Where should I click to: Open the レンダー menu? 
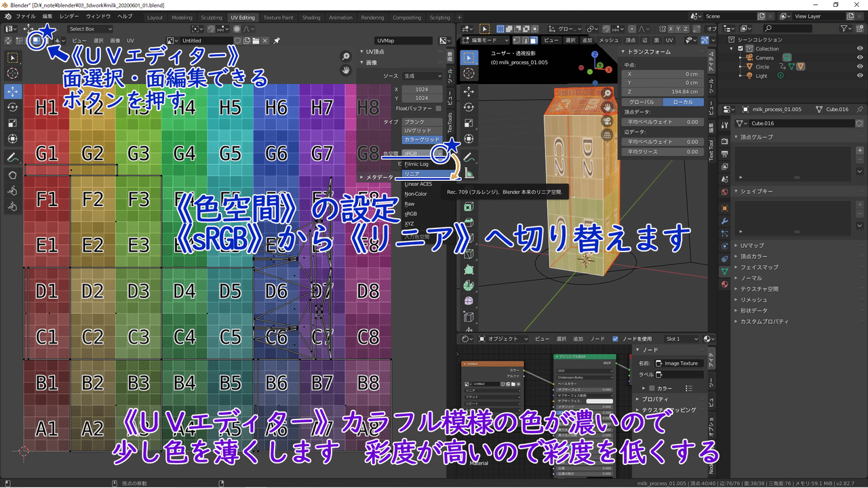pos(69,17)
